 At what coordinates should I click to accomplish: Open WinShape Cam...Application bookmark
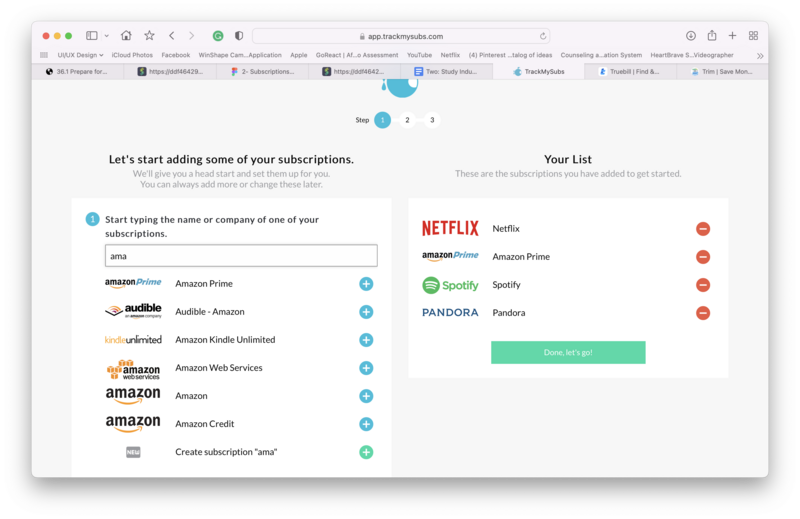click(240, 55)
